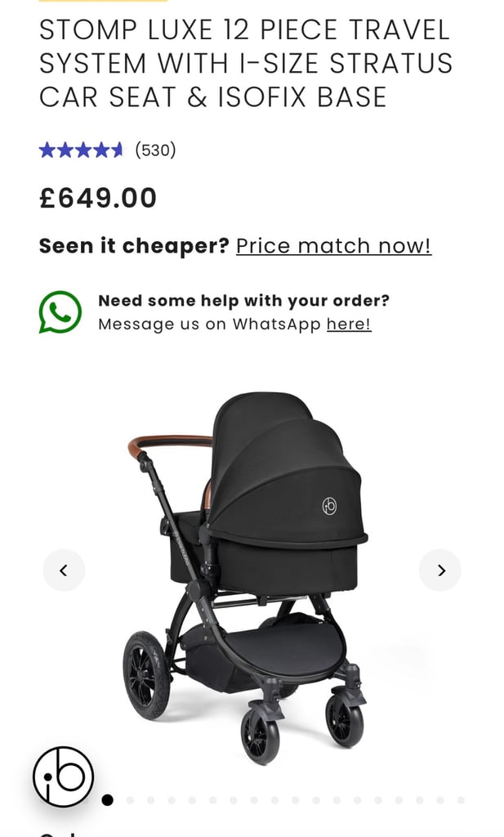Follow the 'Price match now!' link

[x=334, y=246]
